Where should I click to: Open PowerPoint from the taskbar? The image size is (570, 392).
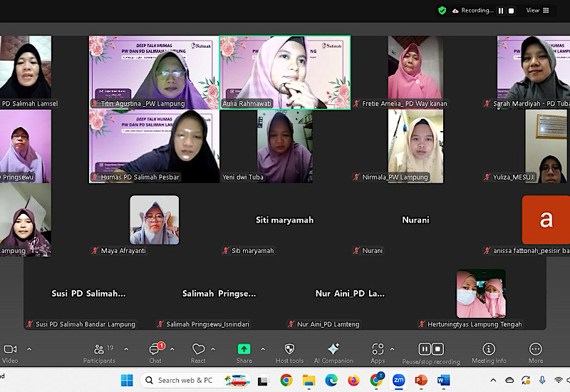point(421,381)
